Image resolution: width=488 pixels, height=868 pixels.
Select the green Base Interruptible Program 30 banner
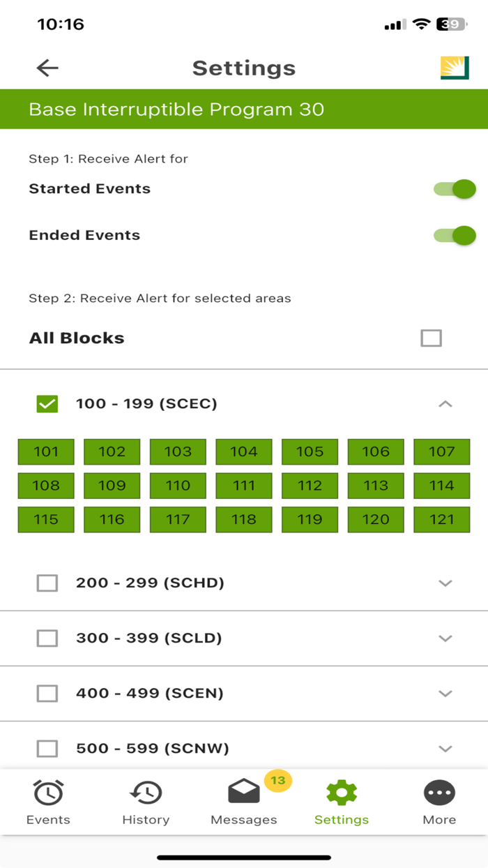[244, 109]
